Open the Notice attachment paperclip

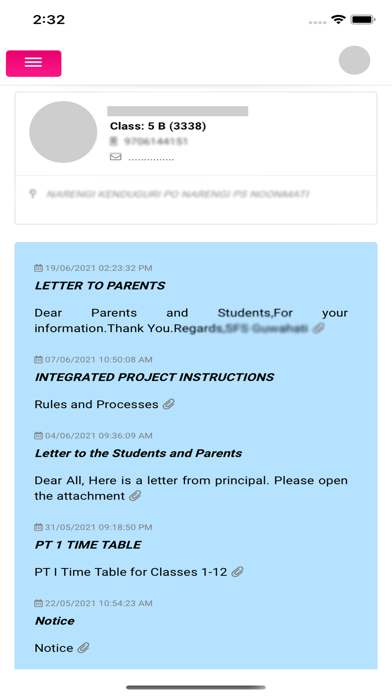83,648
